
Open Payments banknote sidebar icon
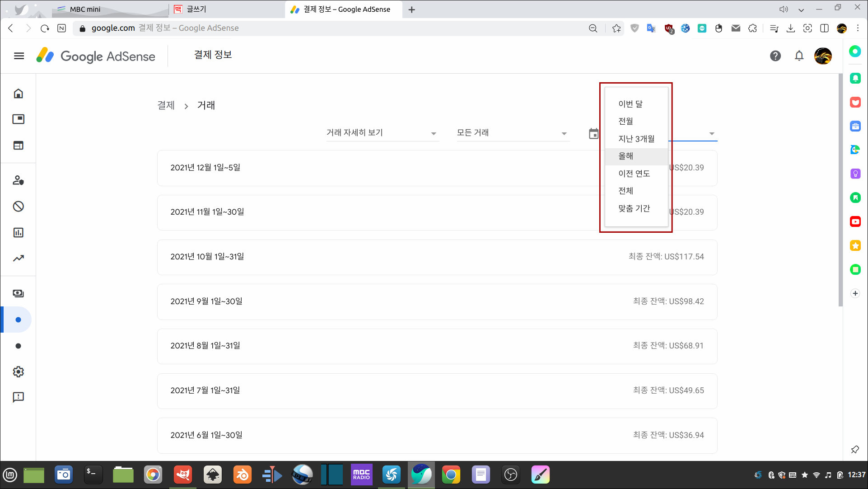click(18, 293)
